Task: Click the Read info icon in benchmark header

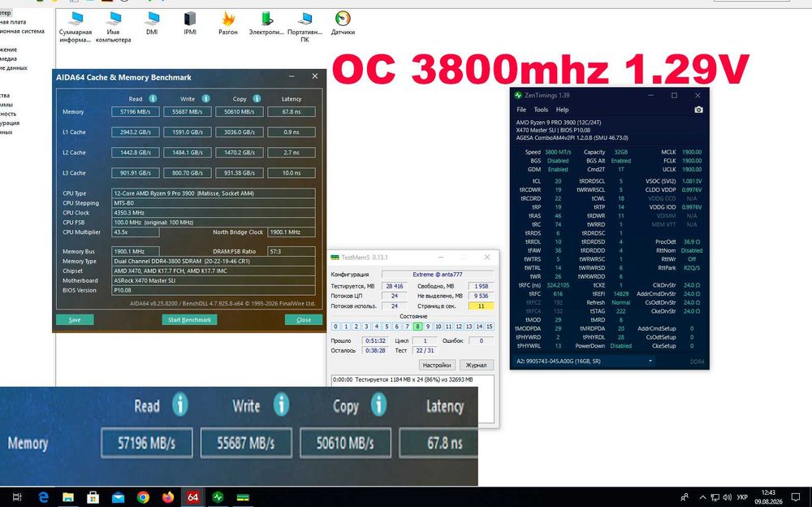Action: point(153,98)
